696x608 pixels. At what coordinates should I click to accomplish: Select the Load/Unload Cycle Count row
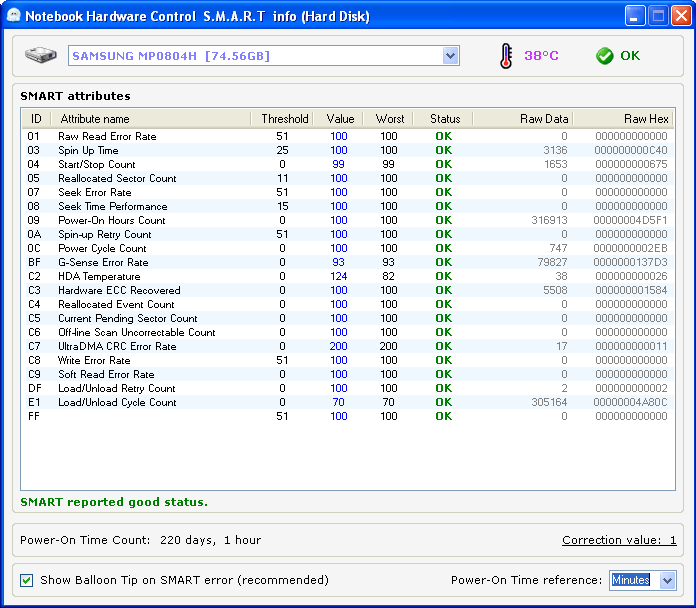(x=348, y=402)
